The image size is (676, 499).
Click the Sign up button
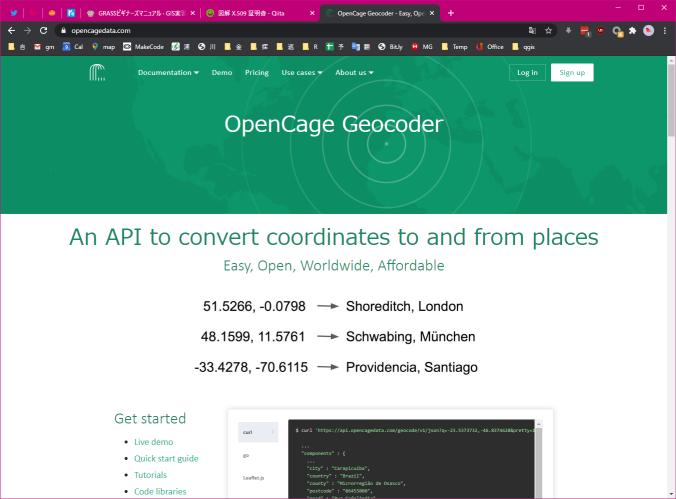pyautogui.click(x=572, y=72)
